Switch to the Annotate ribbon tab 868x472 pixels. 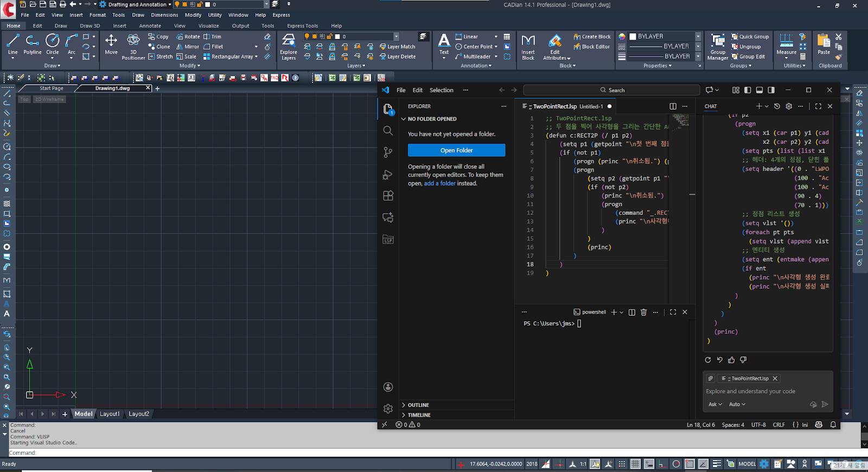(x=150, y=25)
